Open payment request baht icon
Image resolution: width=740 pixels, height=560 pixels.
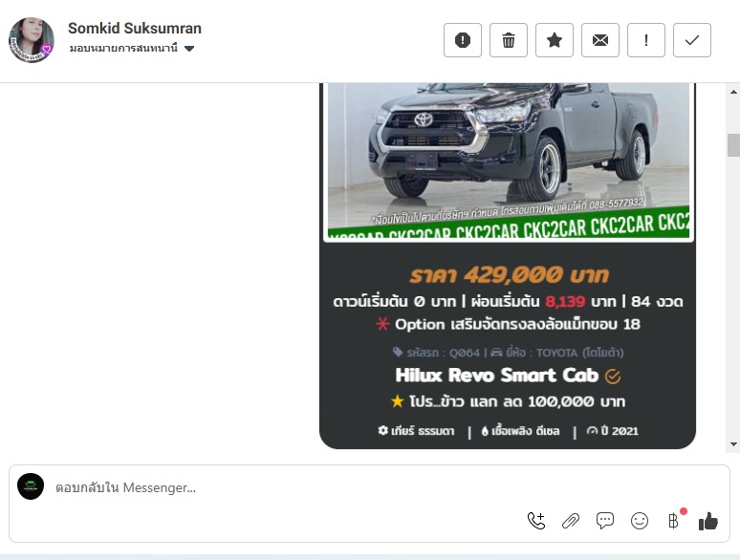click(673, 521)
